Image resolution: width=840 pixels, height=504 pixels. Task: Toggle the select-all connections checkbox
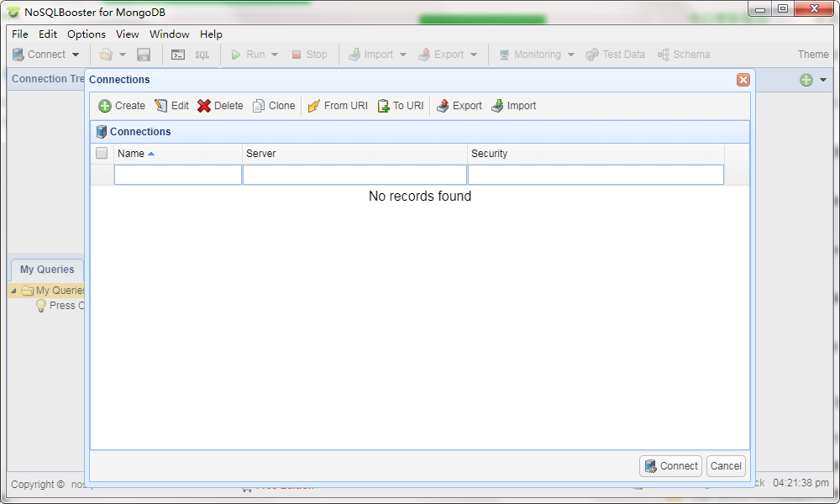coord(102,153)
